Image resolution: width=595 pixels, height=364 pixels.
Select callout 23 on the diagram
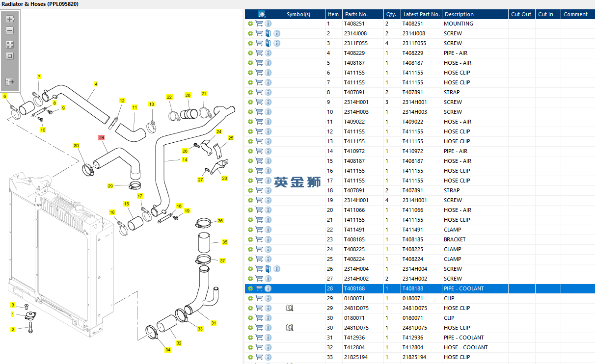coord(225,178)
